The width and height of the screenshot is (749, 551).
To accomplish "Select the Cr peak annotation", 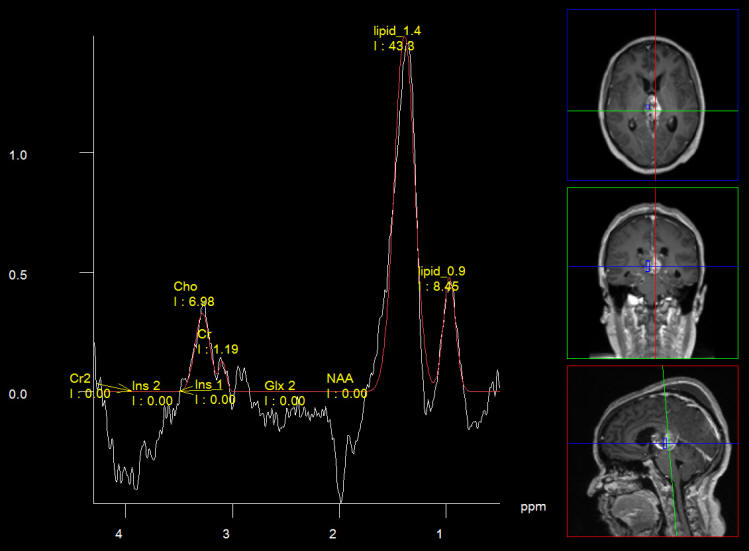I will click(x=204, y=333).
